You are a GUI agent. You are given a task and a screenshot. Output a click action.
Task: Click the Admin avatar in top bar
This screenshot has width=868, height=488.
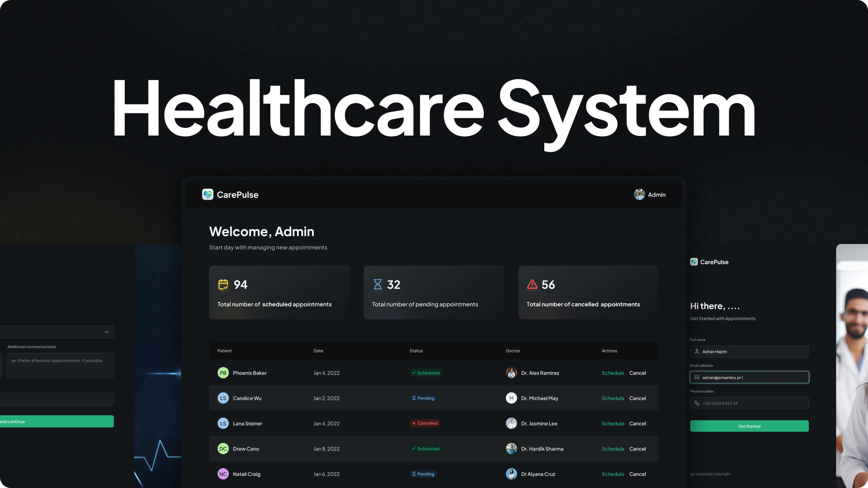tap(639, 194)
